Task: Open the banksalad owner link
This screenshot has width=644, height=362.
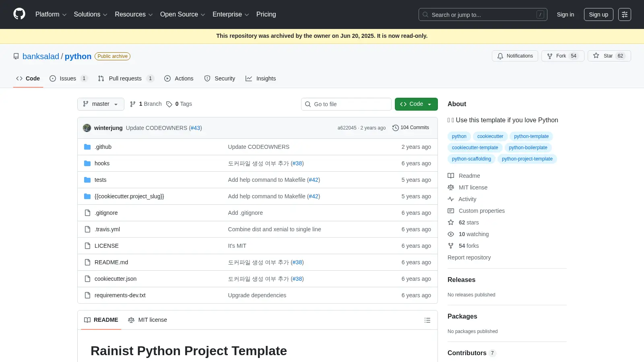Action: point(41,56)
